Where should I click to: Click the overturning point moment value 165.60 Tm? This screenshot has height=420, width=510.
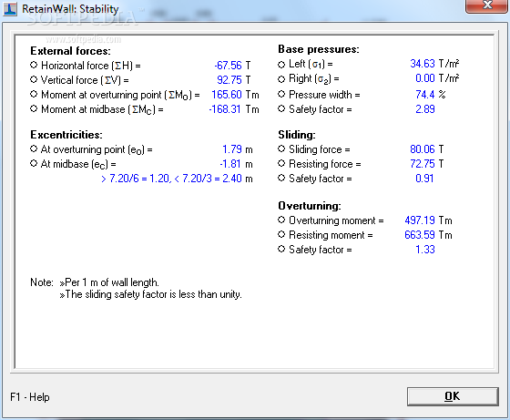(235, 95)
